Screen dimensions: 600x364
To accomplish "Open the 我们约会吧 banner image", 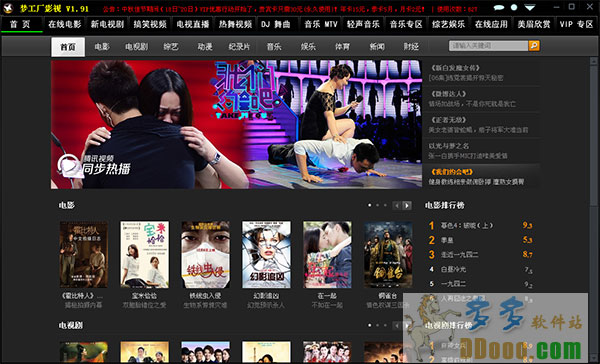I will pyautogui.click(x=236, y=124).
